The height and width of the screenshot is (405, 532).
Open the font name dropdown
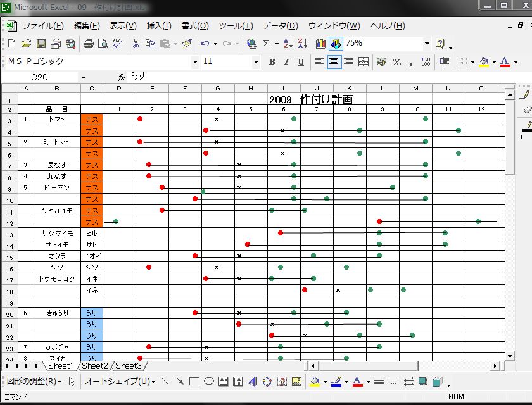(x=195, y=61)
